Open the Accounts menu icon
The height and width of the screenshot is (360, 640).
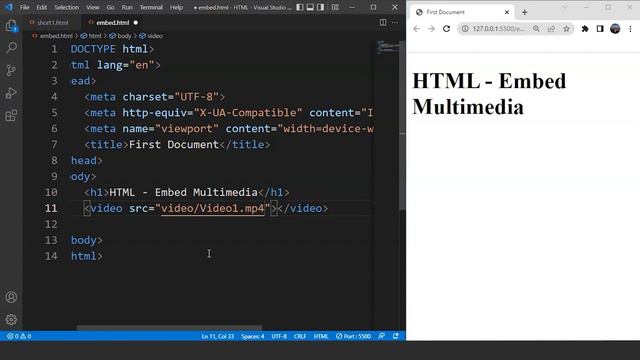tap(11, 297)
